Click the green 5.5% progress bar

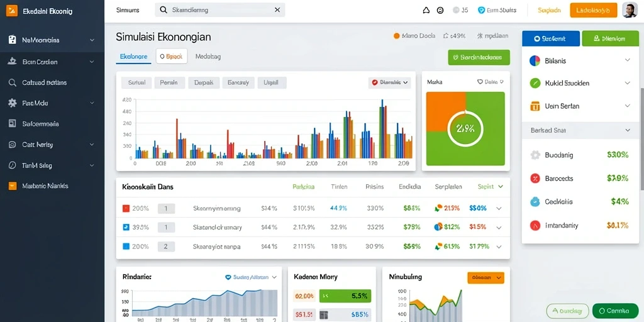coord(345,296)
